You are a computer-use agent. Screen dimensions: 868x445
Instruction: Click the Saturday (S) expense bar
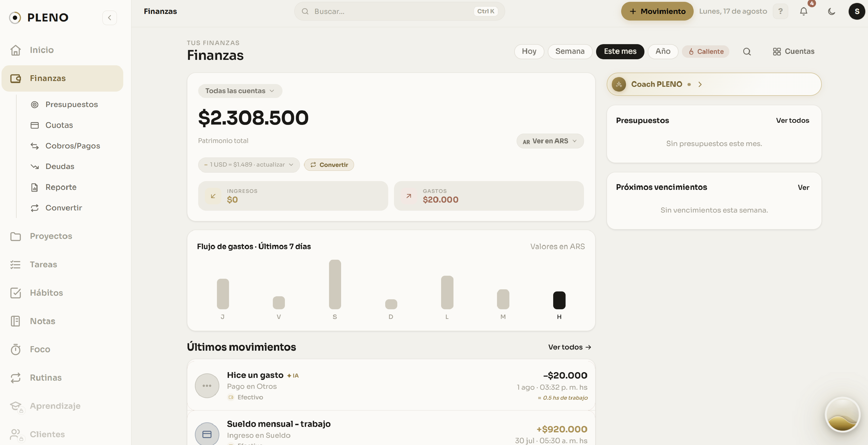coord(334,284)
